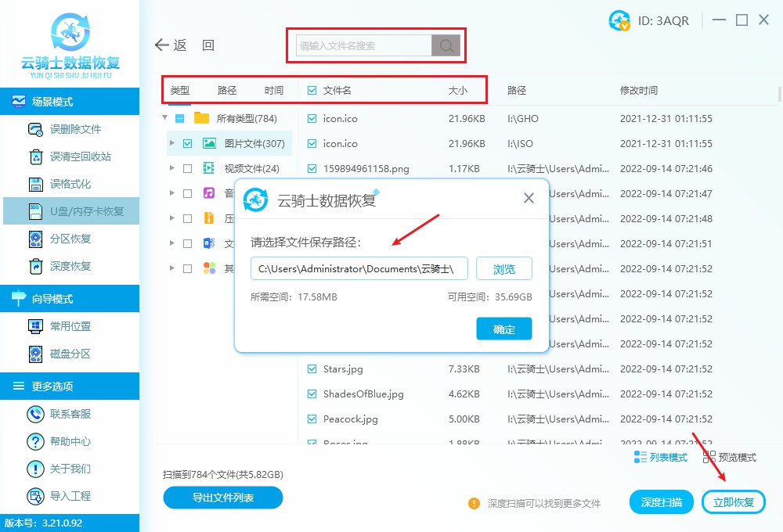Open 联系客服 customer service
The width and height of the screenshot is (783, 532).
click(x=58, y=413)
